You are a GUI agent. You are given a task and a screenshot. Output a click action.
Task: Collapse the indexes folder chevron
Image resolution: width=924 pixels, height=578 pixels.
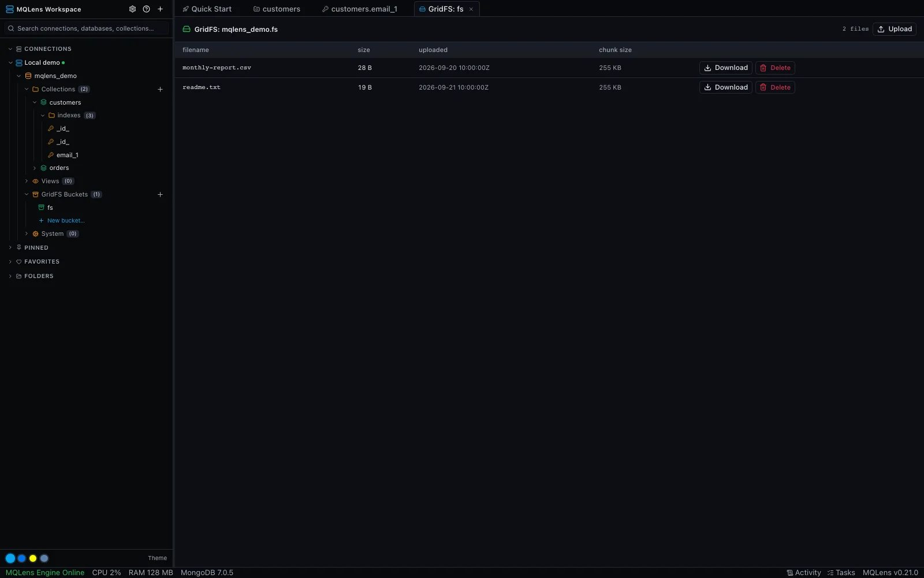pyautogui.click(x=43, y=116)
